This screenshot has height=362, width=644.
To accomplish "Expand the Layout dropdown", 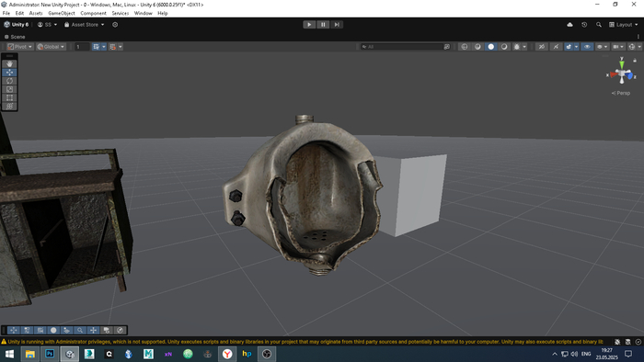I will (x=624, y=25).
